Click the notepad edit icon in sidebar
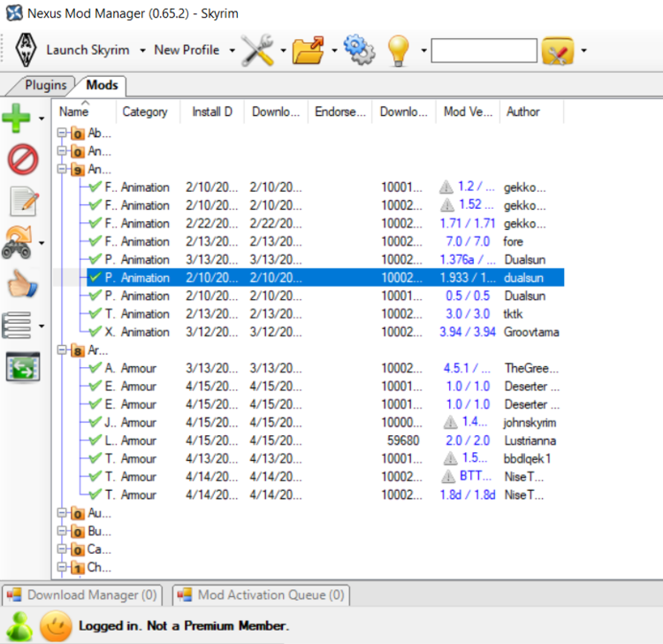 click(24, 201)
